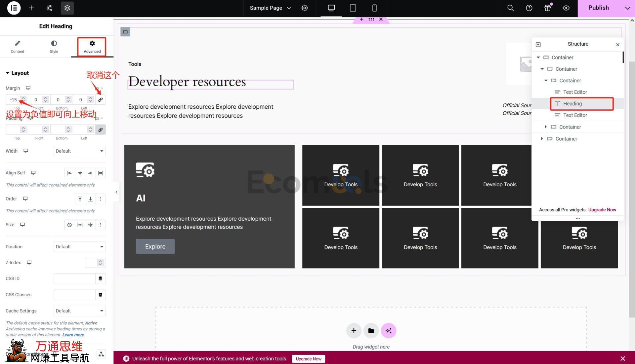
Task: Open the help question mark icon
Action: tap(529, 8)
